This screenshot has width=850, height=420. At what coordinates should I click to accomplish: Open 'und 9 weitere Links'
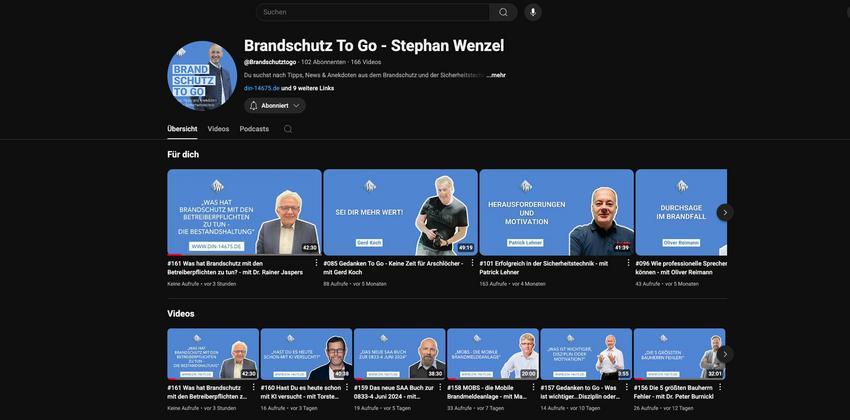click(x=307, y=88)
